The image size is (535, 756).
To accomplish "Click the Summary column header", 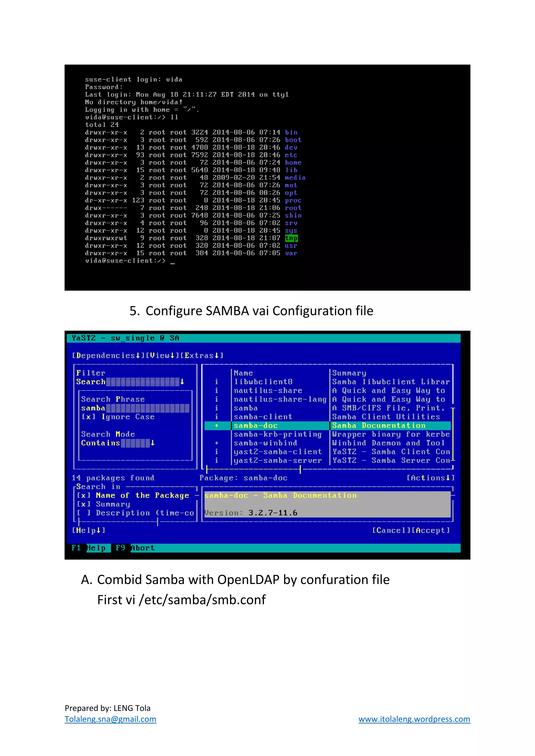I will click(x=349, y=373).
